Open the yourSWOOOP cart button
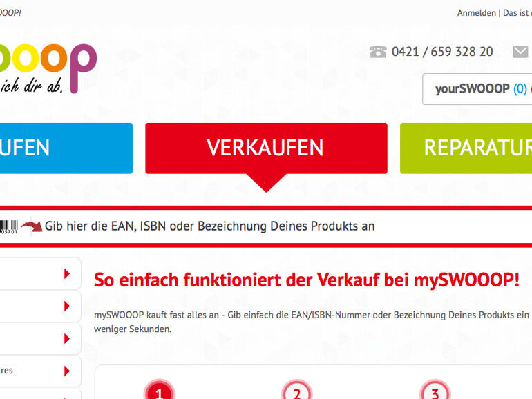 point(477,89)
